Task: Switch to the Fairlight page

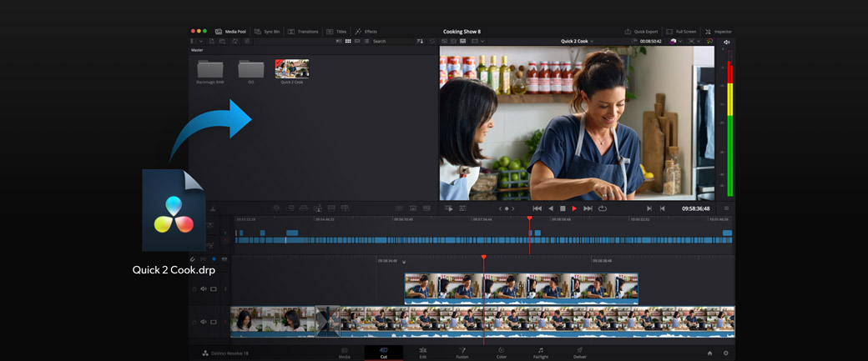Action: coord(541,353)
